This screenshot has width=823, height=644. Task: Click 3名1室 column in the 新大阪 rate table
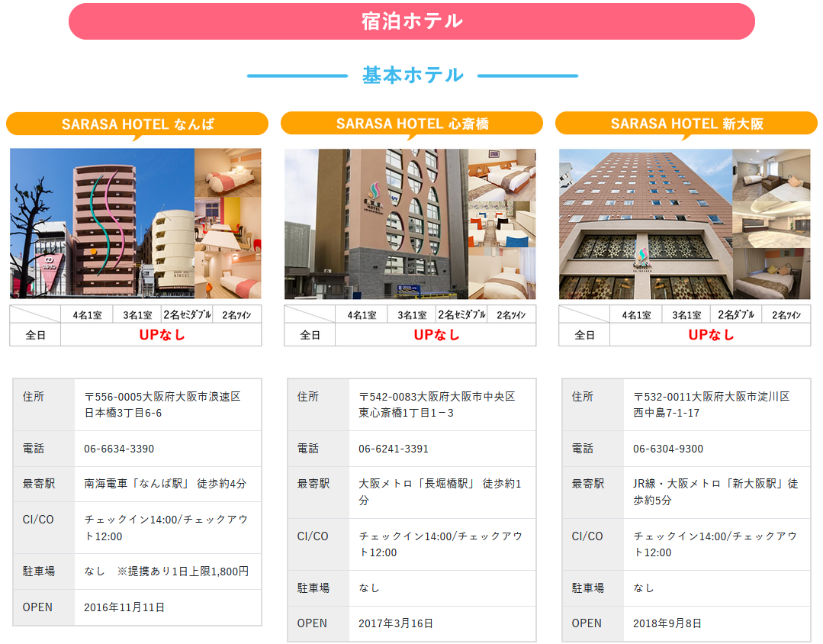coord(686,314)
